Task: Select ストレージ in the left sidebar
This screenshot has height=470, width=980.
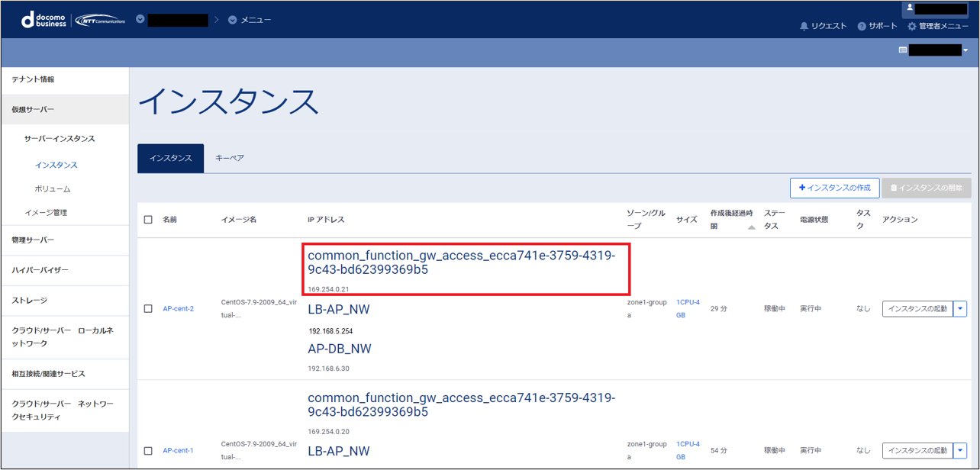Action: (29, 301)
